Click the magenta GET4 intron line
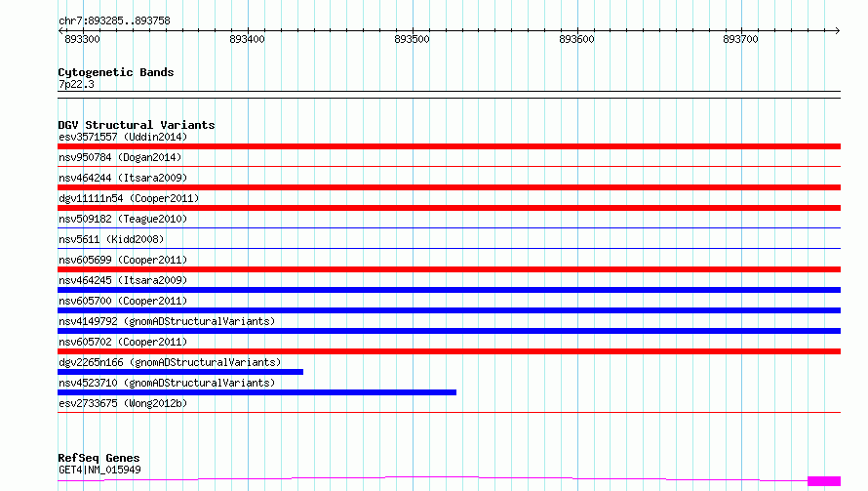The image size is (868, 491). pyautogui.click(x=432, y=477)
